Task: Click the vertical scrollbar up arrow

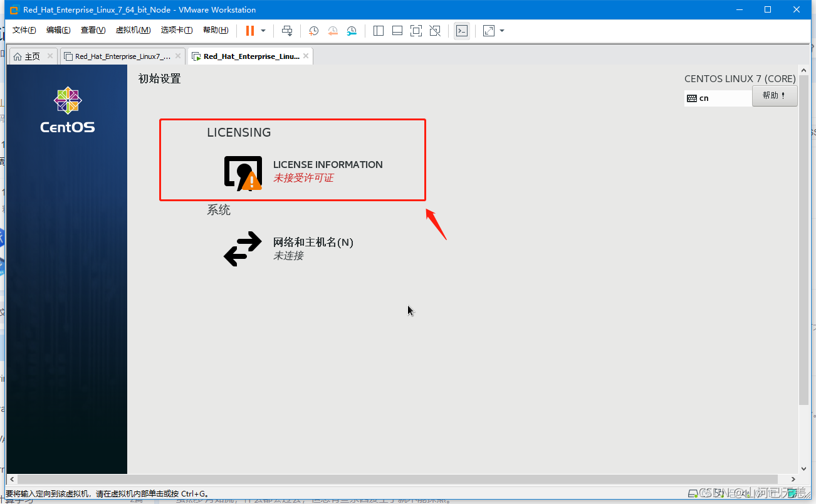Action: pyautogui.click(x=804, y=71)
